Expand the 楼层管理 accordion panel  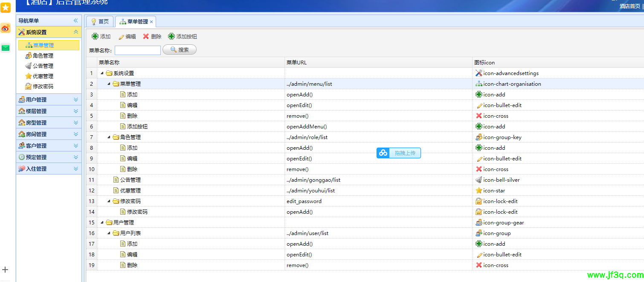[x=76, y=111]
